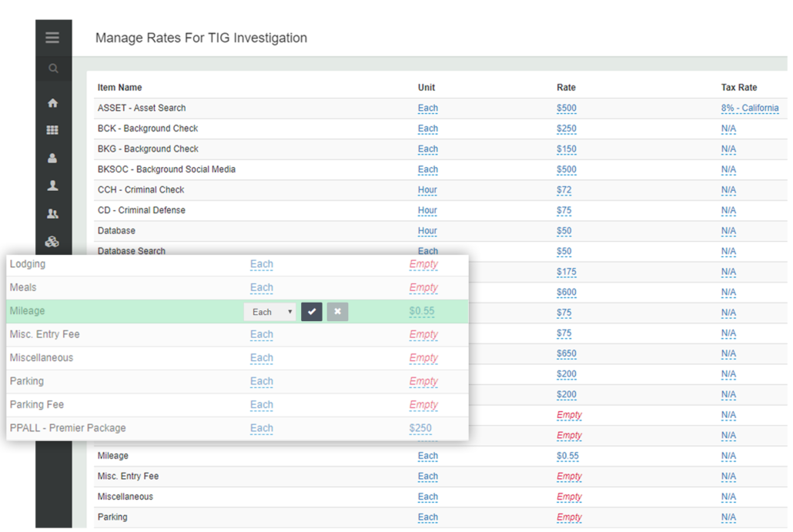Screen dimensions: 793x532
Task: Click the $650 rate value
Action: [x=567, y=353]
